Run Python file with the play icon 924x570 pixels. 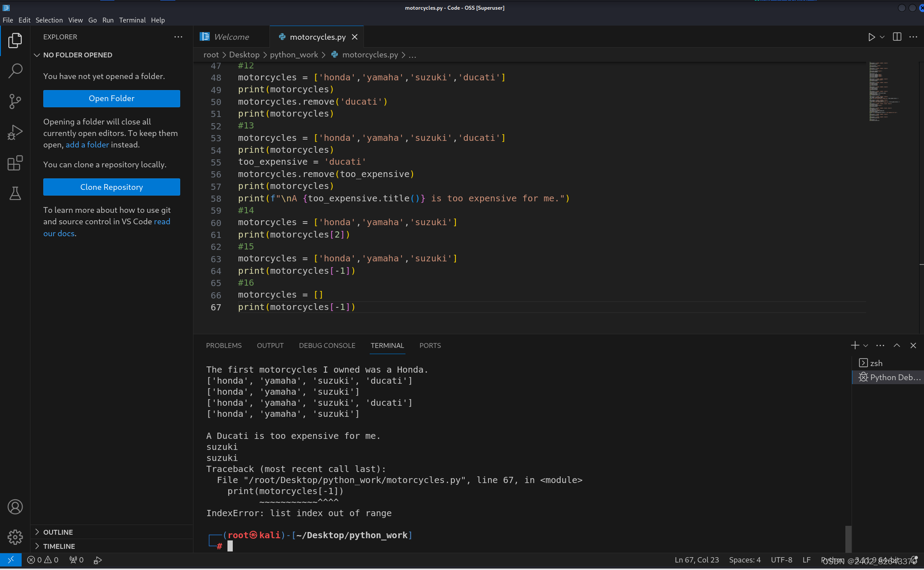871,37
